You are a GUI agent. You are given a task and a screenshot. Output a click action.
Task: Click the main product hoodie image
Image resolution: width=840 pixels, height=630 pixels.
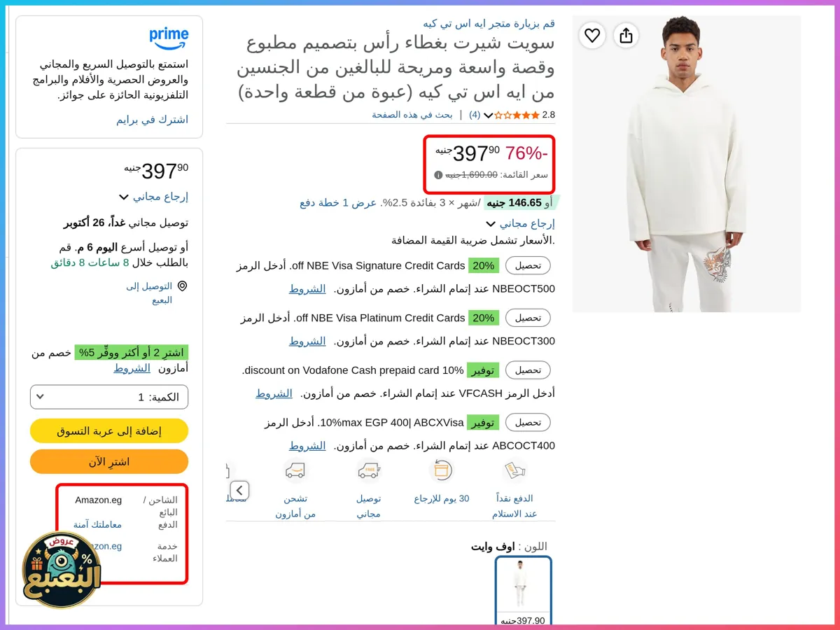686,164
